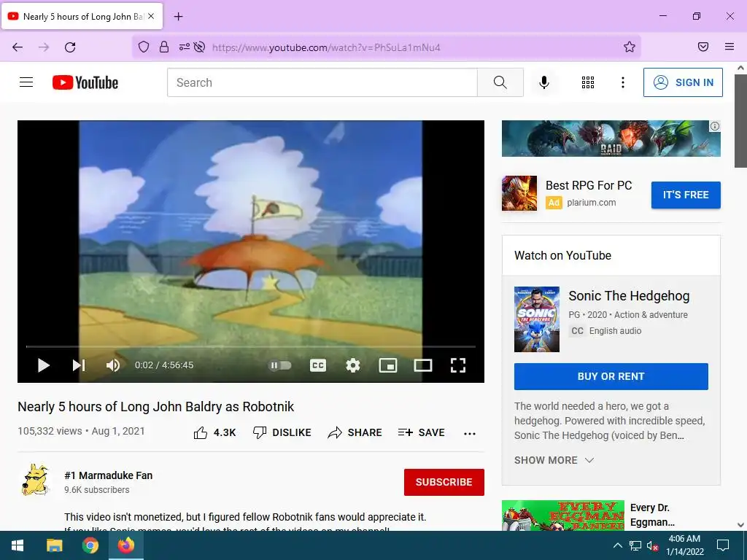Play the video
The width and height of the screenshot is (747, 560).
tap(44, 365)
